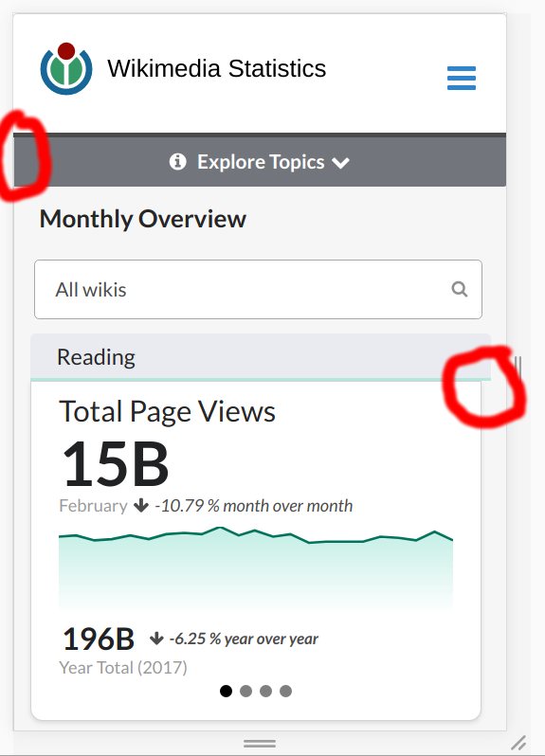Select the third carousel dot

265,691
